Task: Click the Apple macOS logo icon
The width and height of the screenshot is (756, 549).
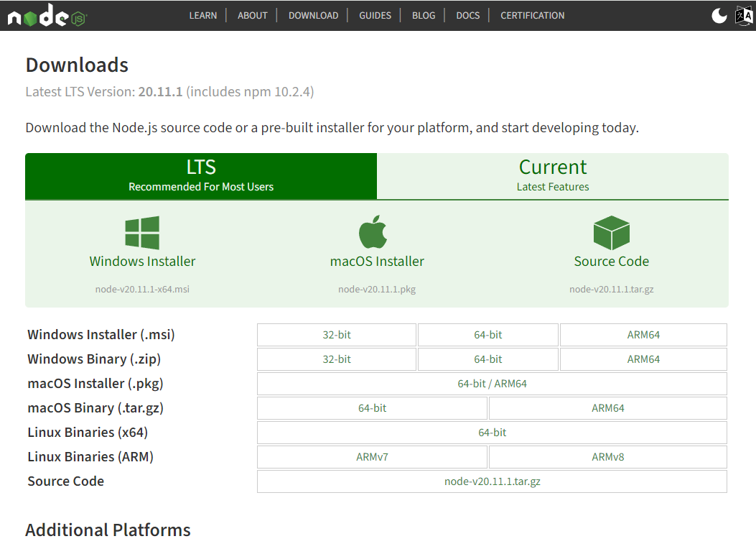Action: click(x=373, y=231)
